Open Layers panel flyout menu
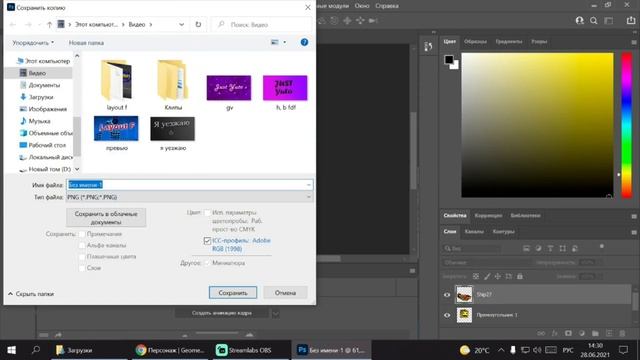640x360 pixels. coord(634,232)
